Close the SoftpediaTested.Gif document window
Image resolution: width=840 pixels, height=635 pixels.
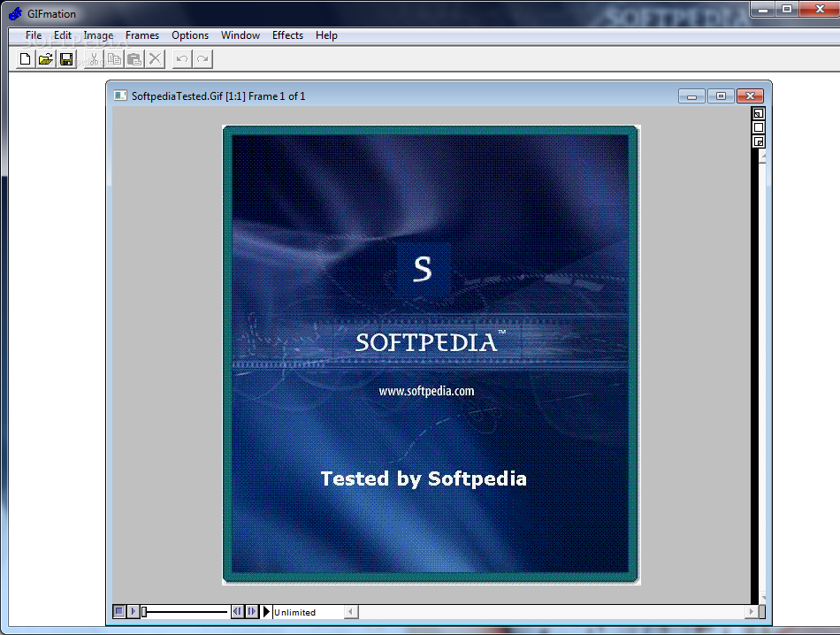point(750,96)
